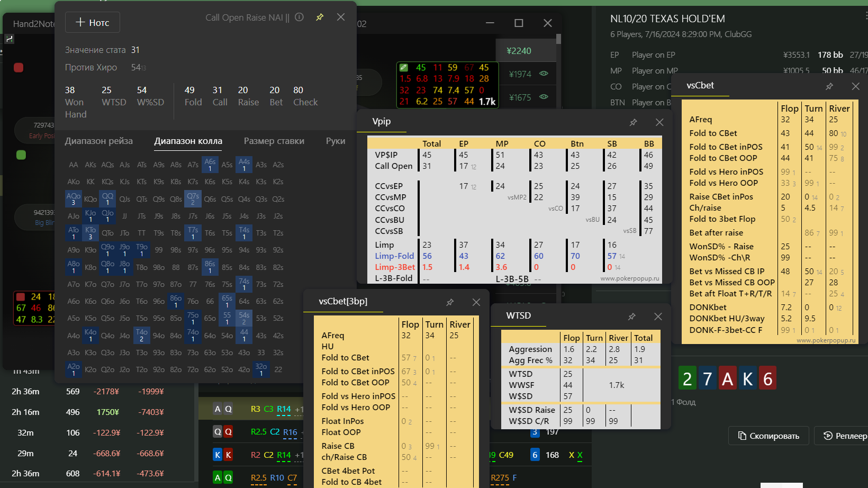This screenshot has height=488, width=868.
Task: Open the Руки tab
Action: pos(336,141)
